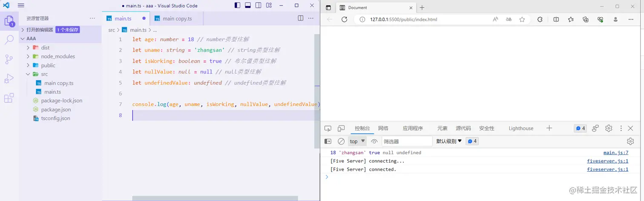Open the Search view in VS Code
Viewport: 644px width, 201px height.
(9, 40)
